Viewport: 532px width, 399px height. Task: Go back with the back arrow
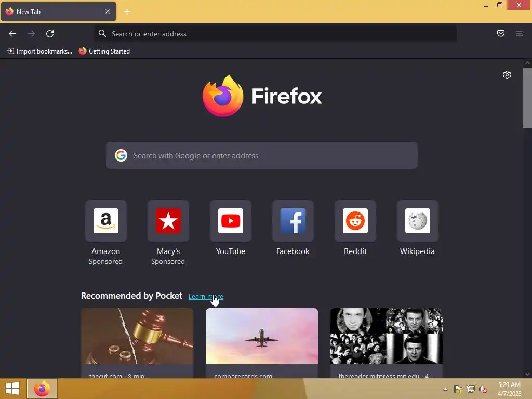click(12, 34)
